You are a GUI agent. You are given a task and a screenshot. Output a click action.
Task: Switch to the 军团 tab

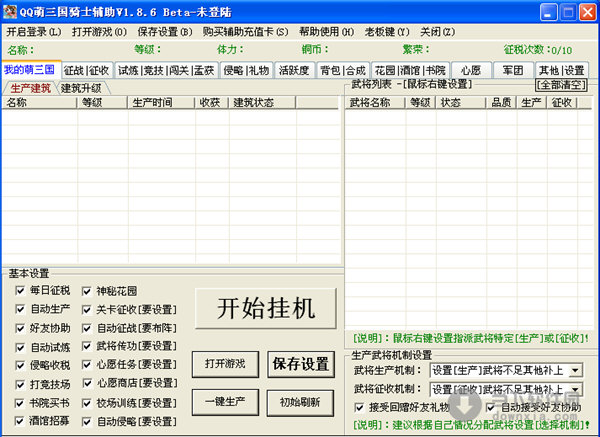[513, 70]
